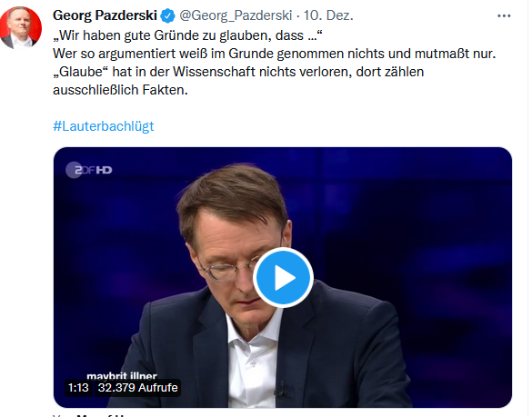Click the blue verified badge icon
532x417 pixels.
tap(167, 15)
